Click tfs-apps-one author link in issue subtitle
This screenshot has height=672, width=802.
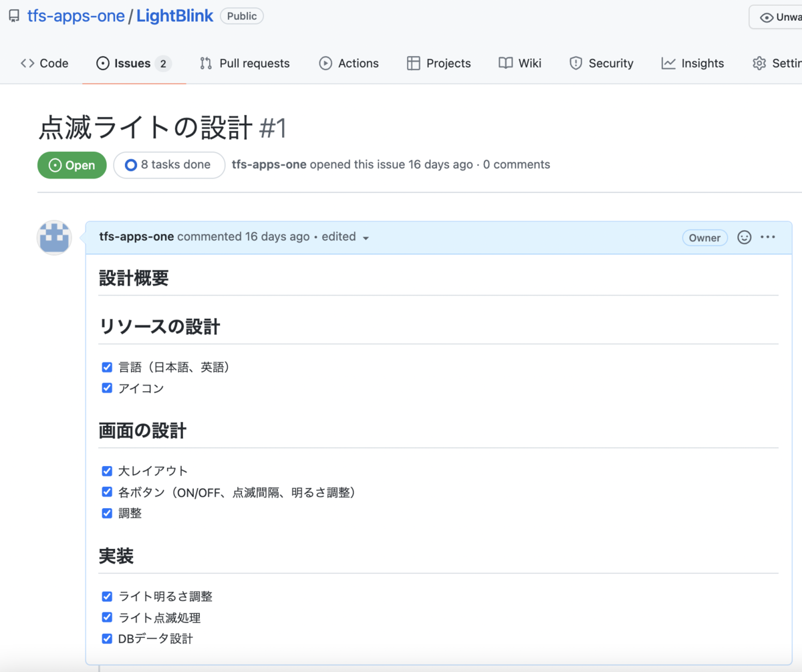point(269,164)
